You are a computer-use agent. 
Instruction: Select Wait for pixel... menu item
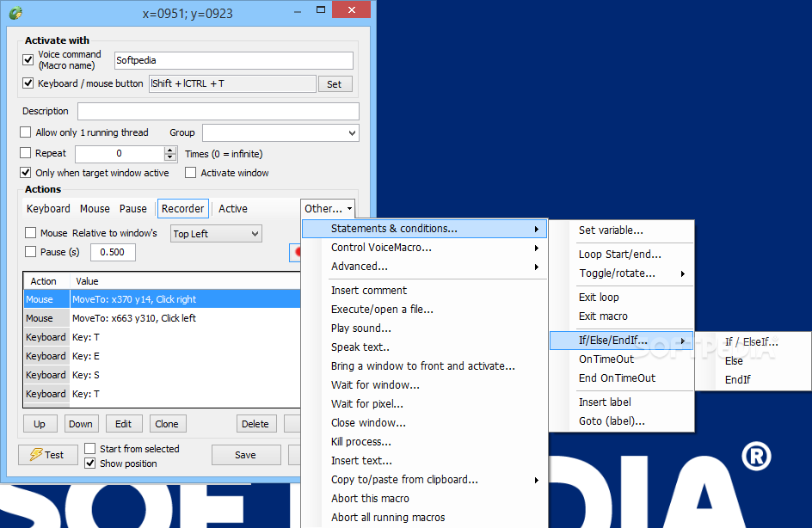[424, 404]
